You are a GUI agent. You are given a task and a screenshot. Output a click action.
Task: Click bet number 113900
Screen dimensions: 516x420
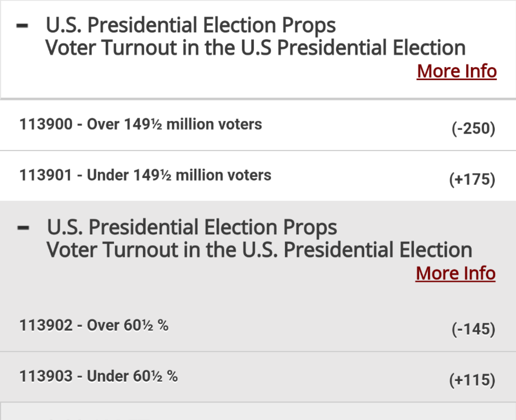[x=46, y=124]
